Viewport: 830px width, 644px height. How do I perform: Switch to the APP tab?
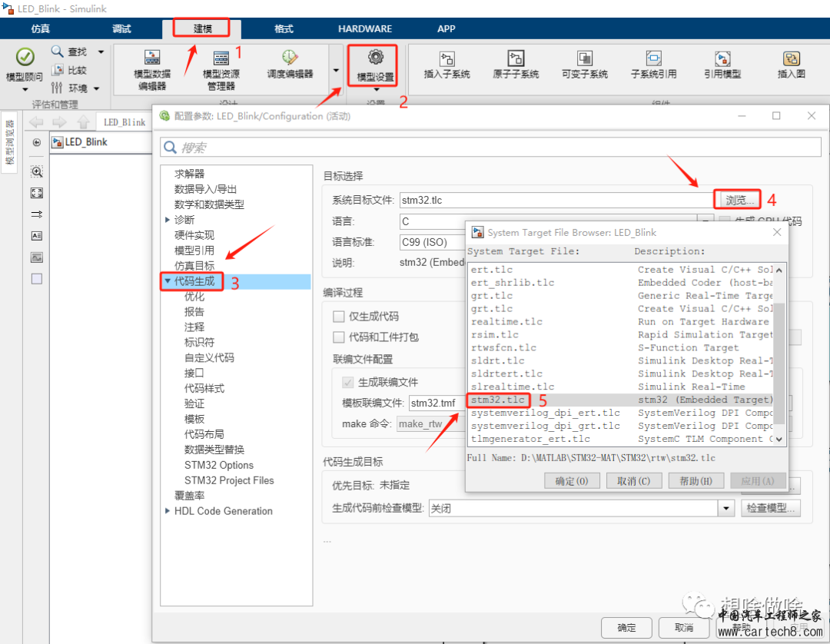447,28
